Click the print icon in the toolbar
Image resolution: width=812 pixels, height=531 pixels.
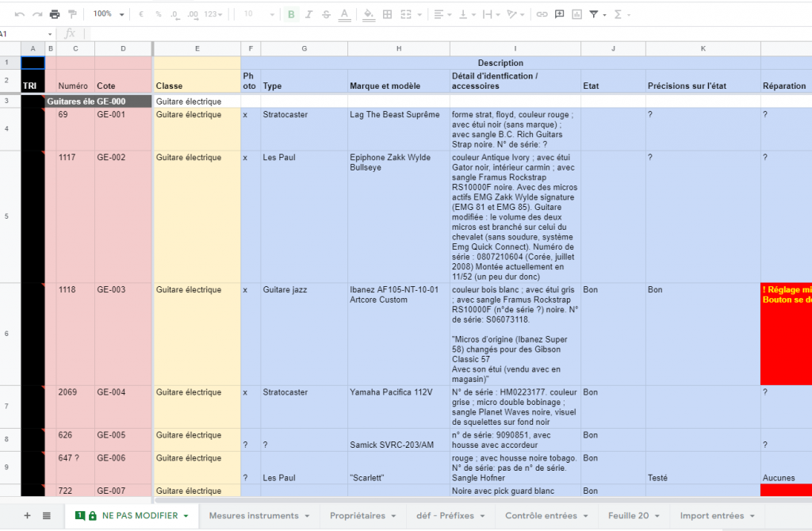click(x=54, y=14)
